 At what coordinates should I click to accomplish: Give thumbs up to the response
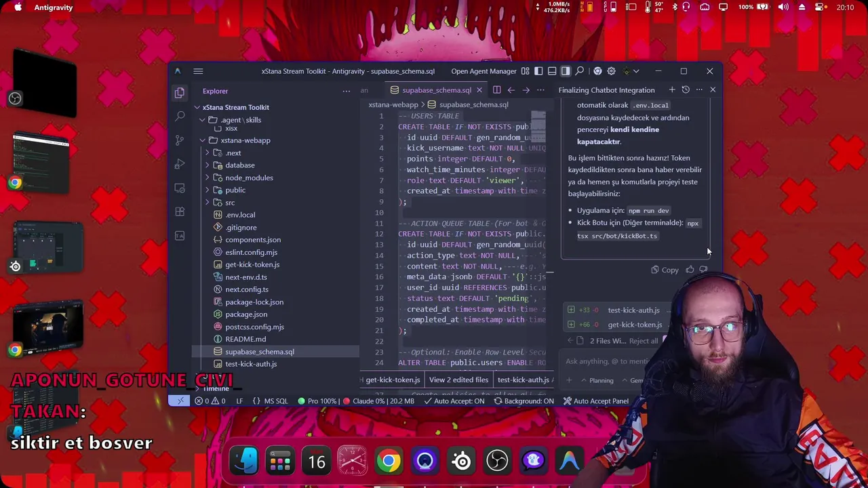[x=690, y=270]
